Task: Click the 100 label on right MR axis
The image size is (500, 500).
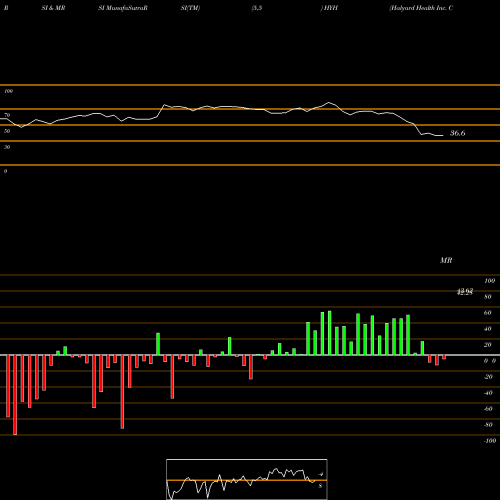Action: (489, 281)
